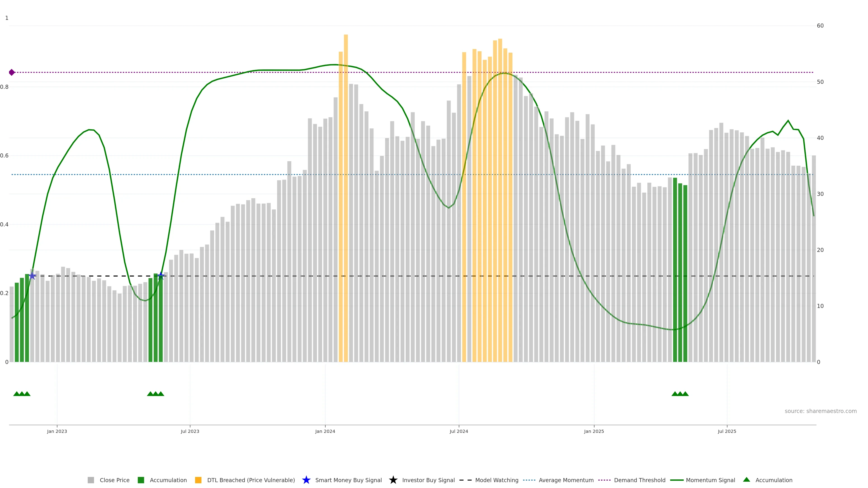Click the purple diamond Demand Threshold marker
The image size is (868, 488).
[12, 72]
